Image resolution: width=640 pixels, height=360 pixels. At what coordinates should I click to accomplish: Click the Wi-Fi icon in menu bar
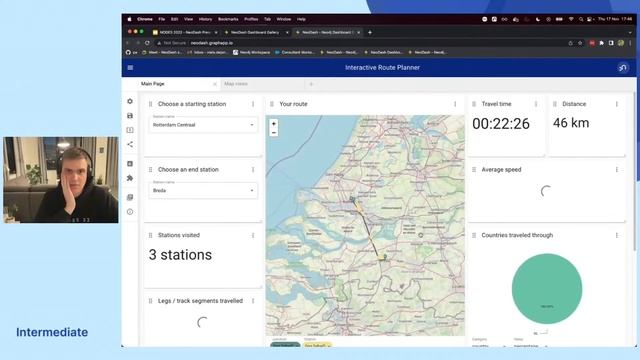click(571, 19)
